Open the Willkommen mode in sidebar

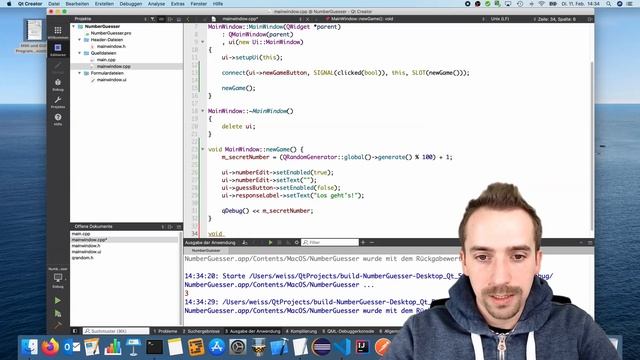pos(58,32)
